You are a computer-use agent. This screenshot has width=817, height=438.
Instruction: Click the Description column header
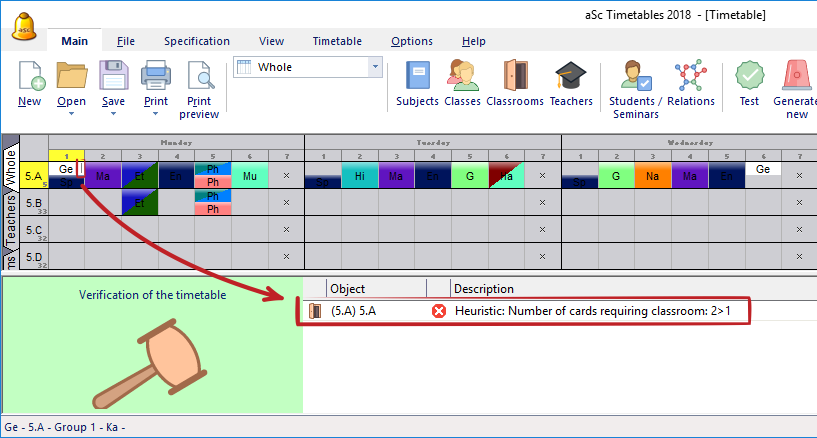[x=484, y=289]
